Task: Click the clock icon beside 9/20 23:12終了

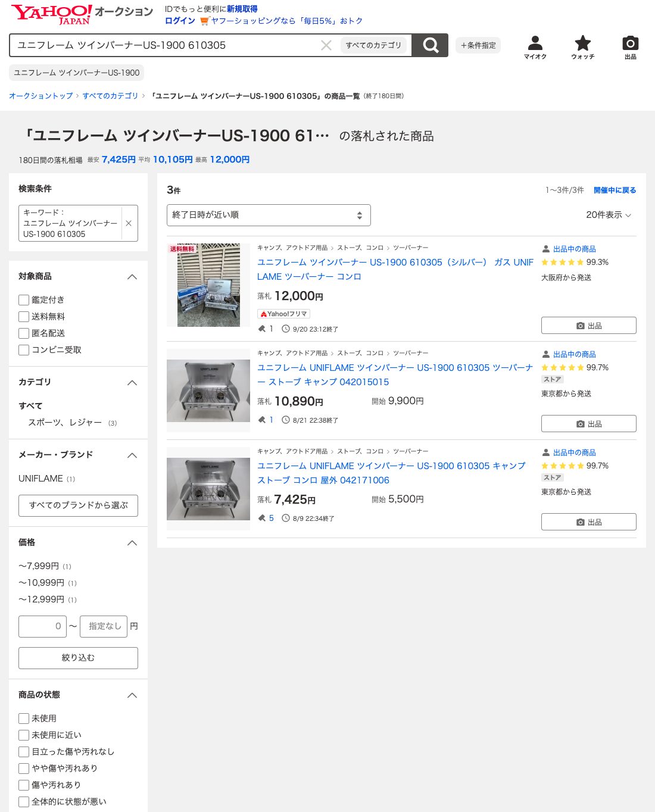Action: click(286, 329)
